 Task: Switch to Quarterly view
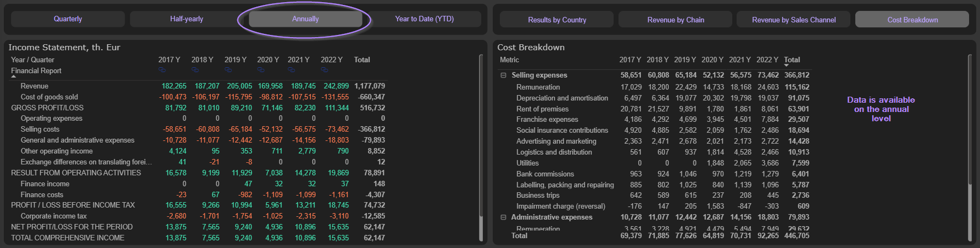[x=68, y=19]
